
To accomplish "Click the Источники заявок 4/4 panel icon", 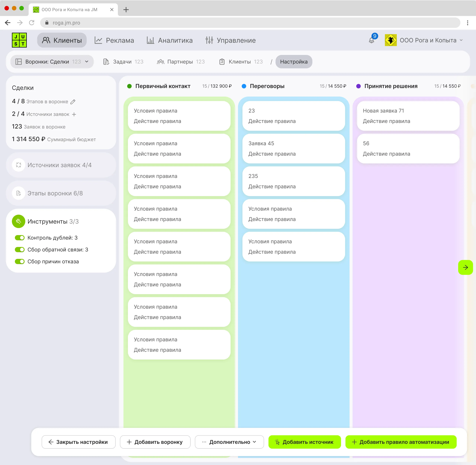I will [x=19, y=165].
